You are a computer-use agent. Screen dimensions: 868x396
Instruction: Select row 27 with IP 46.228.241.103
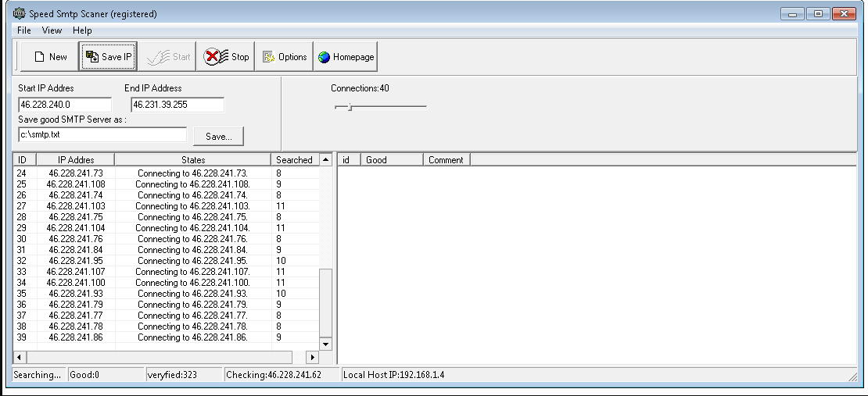click(167, 206)
